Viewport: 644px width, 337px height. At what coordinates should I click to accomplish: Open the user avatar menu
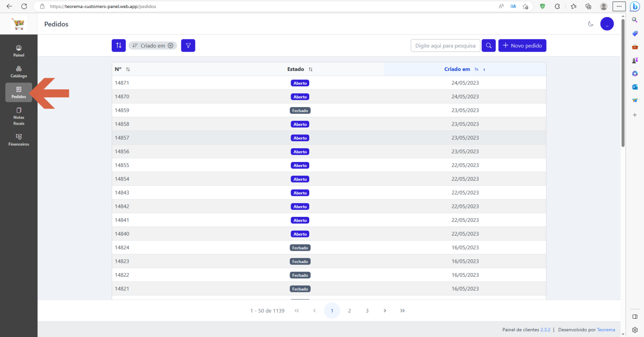(x=607, y=24)
